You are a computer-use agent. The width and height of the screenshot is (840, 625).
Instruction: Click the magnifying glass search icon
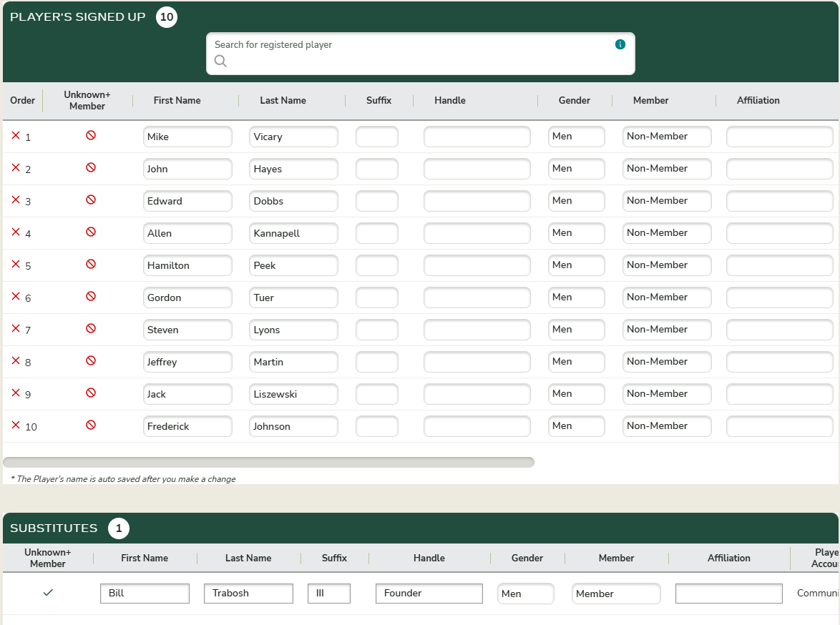220,61
